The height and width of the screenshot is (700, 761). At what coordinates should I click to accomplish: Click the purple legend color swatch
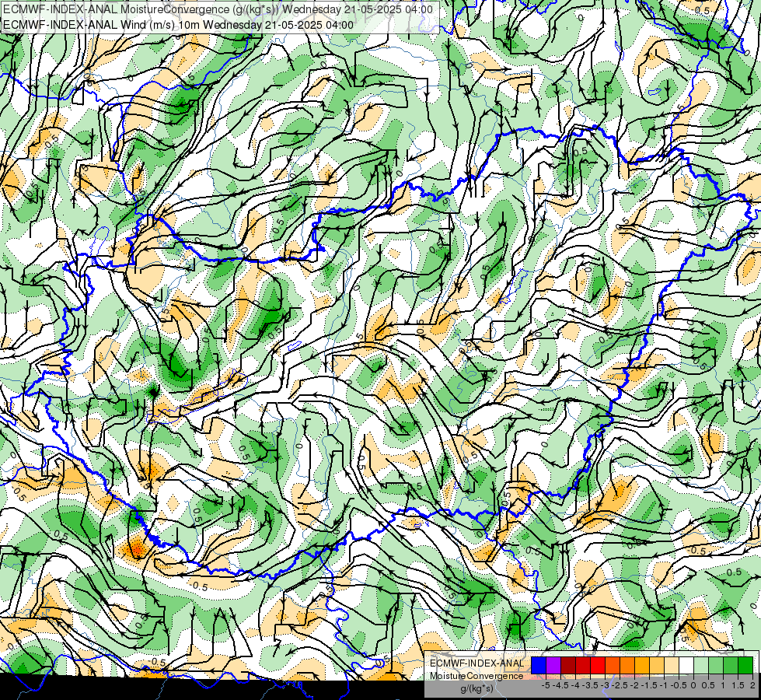[553, 665]
